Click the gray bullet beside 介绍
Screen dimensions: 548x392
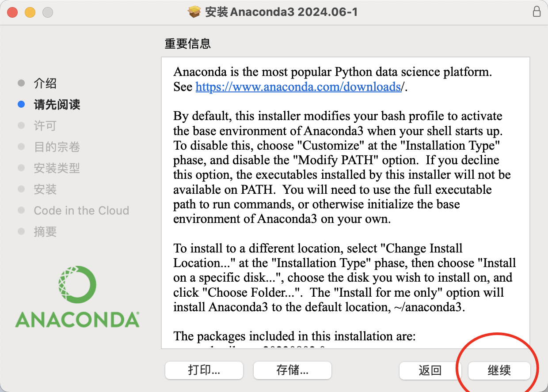(21, 83)
